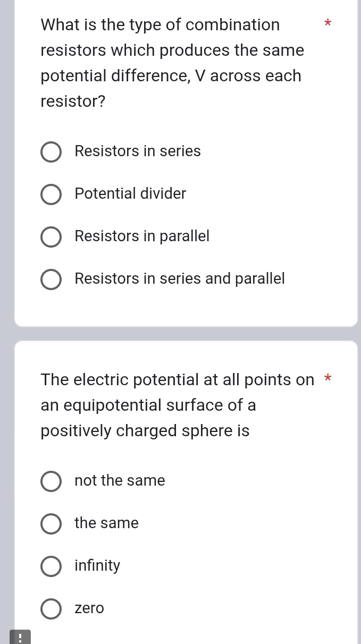
Task: Click the 'zero' answer label text
Action: click(x=89, y=608)
